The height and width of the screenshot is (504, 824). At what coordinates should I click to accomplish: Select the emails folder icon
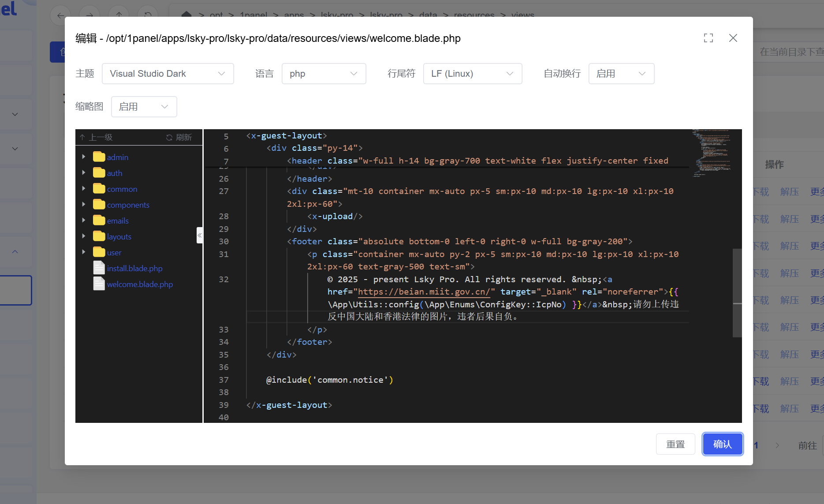(99, 220)
